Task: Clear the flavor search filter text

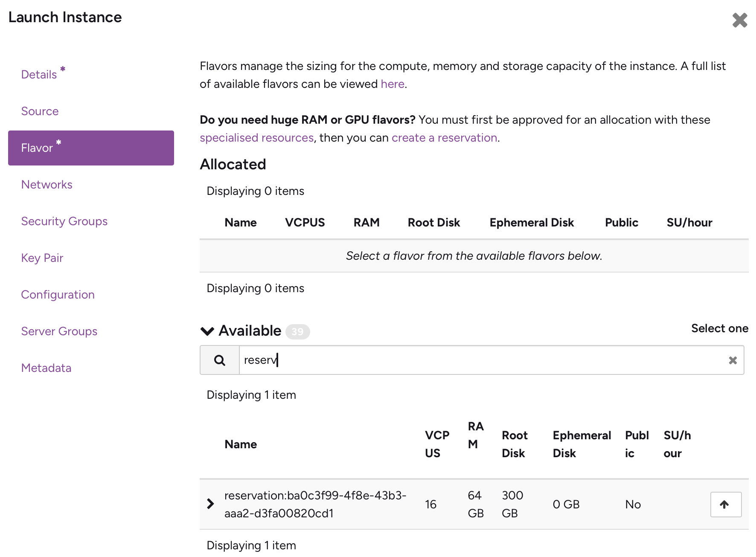Action: [x=733, y=360]
